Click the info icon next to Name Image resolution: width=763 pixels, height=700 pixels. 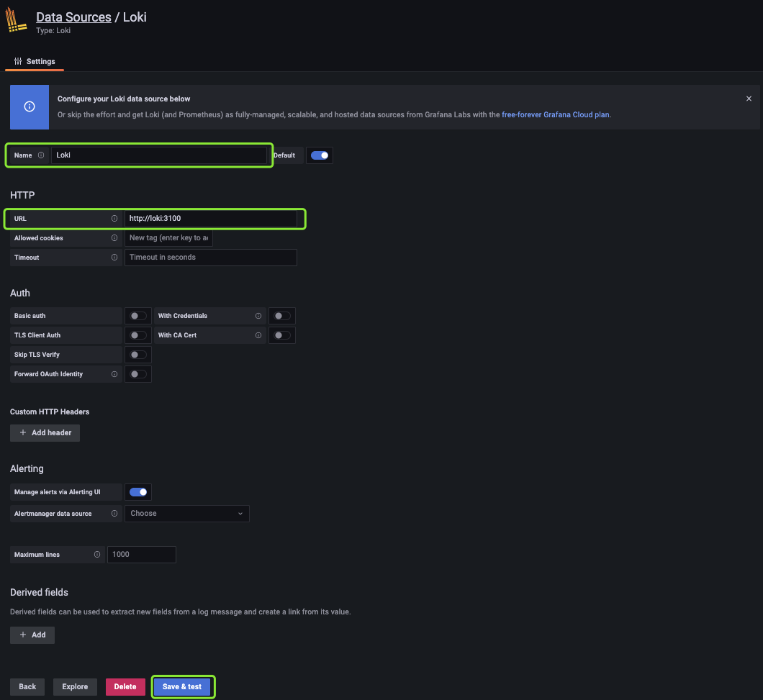click(x=41, y=155)
